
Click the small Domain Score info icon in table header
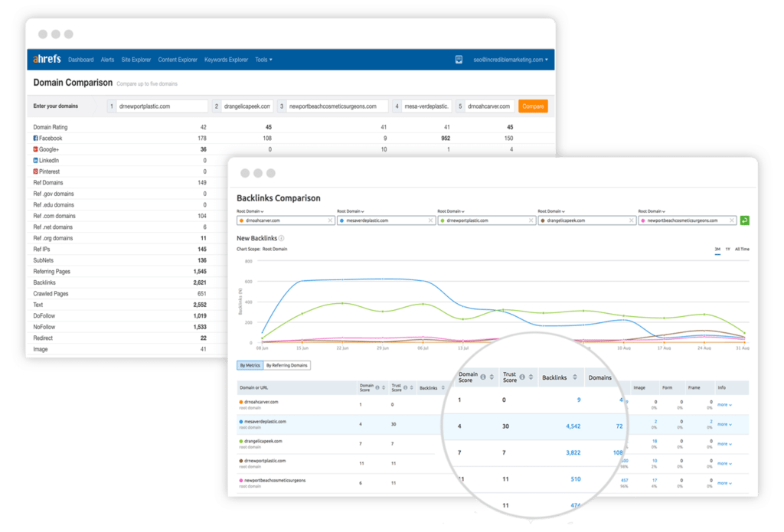[x=377, y=388]
